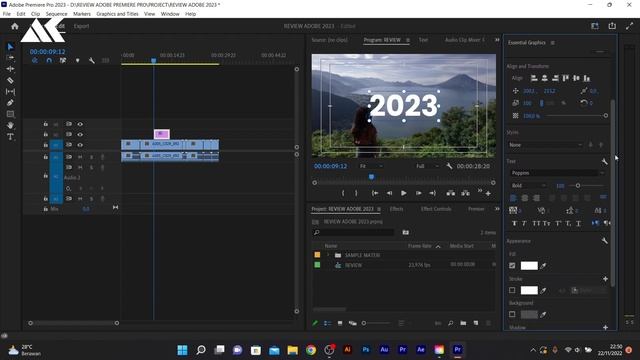This screenshot has height=360, width=640.
Task: Left align the text paragraph
Action: pyautogui.click(x=513, y=198)
